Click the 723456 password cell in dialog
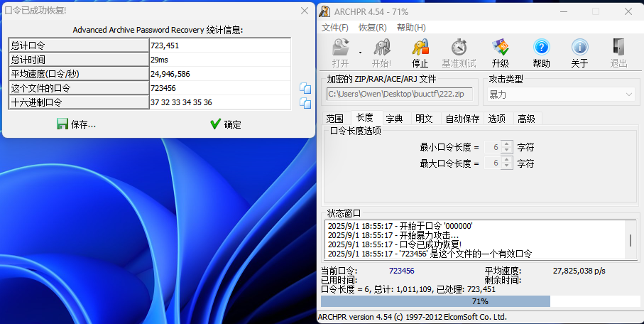The width and height of the screenshot is (644, 324). [219, 88]
